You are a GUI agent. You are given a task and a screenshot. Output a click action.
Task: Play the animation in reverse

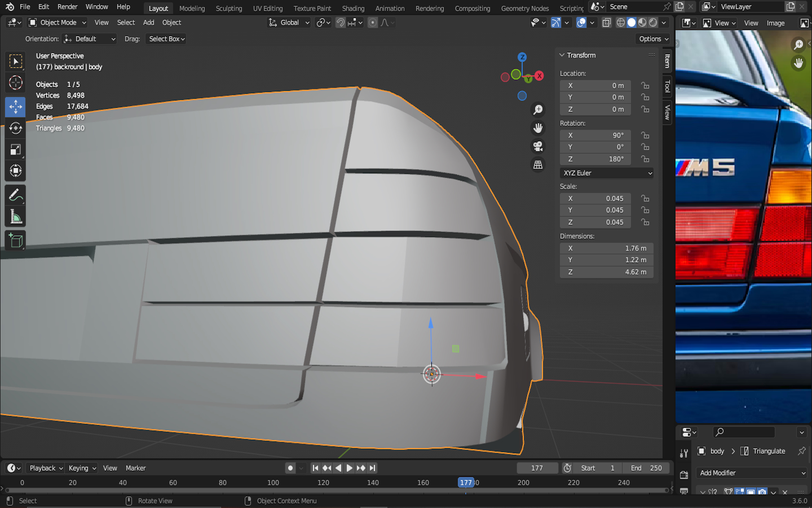(338, 468)
